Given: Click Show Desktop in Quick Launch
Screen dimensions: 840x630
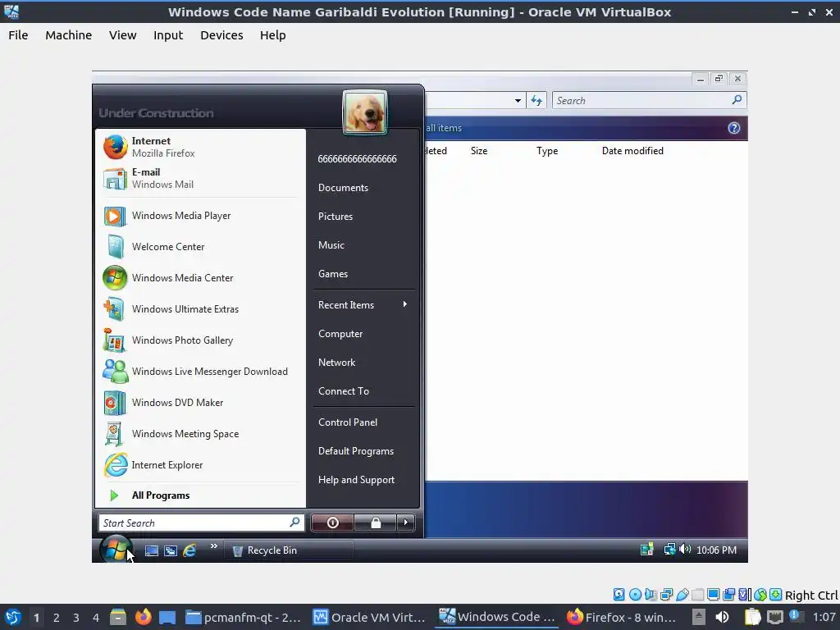Looking at the screenshot, I should click(x=152, y=550).
